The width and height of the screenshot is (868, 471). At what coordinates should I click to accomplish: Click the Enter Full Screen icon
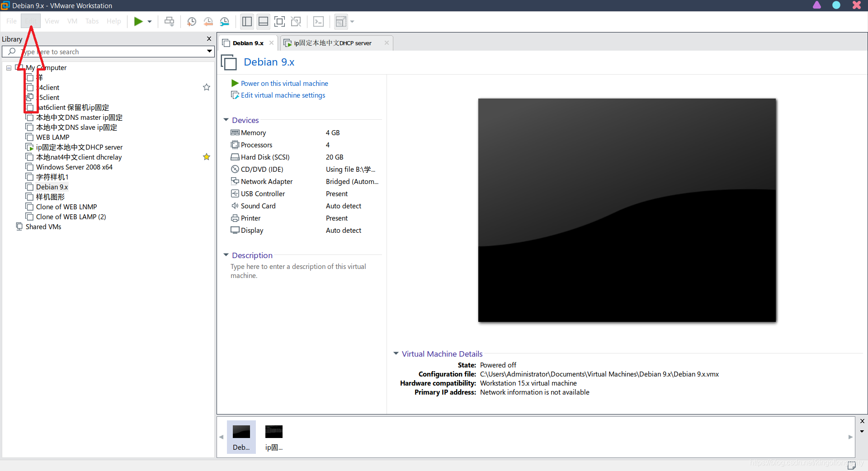click(x=280, y=21)
